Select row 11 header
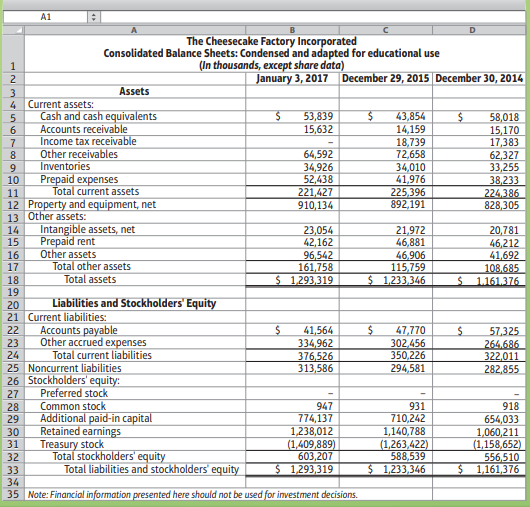The height and width of the screenshot is (507, 530). (x=14, y=192)
